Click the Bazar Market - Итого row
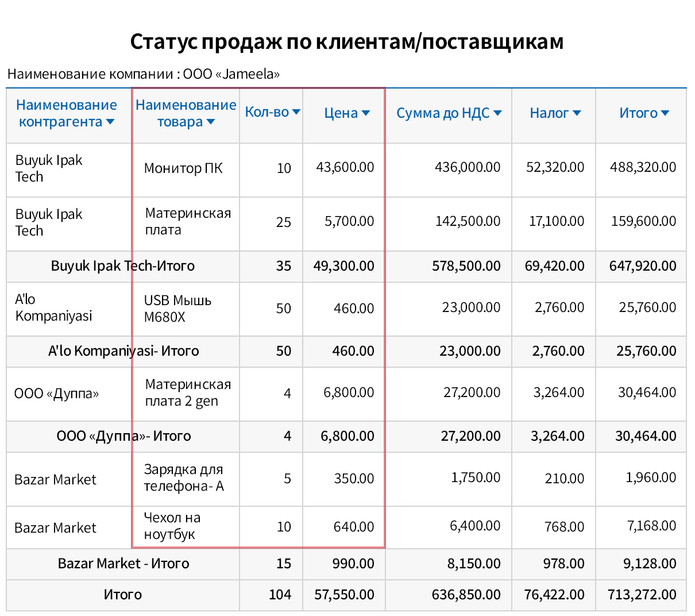695x616 pixels. coord(122,564)
